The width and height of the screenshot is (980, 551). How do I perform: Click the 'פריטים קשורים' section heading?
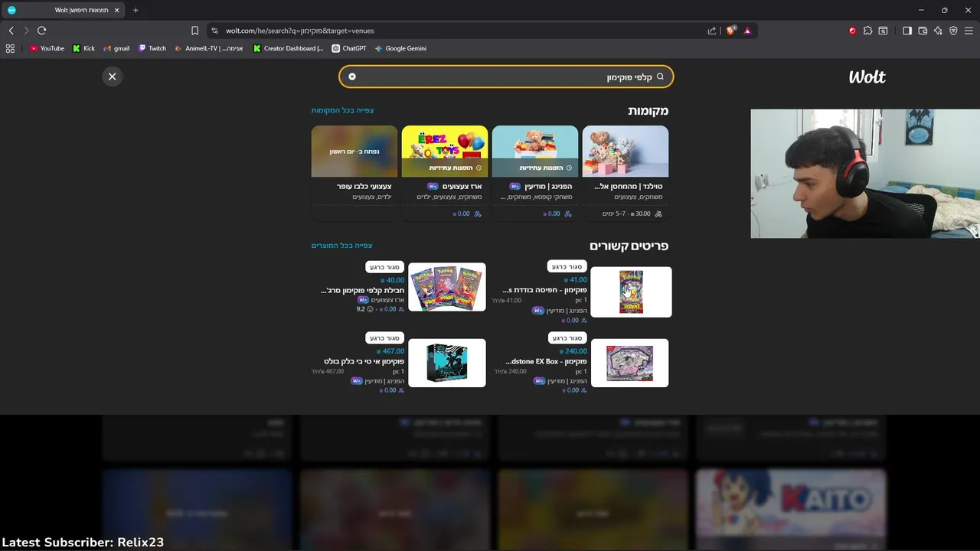pos(629,246)
